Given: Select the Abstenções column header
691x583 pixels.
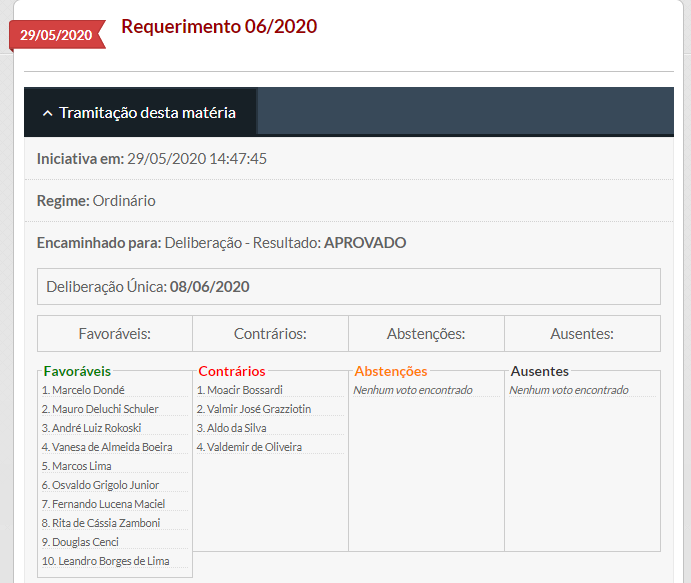Looking at the screenshot, I should pos(426,334).
